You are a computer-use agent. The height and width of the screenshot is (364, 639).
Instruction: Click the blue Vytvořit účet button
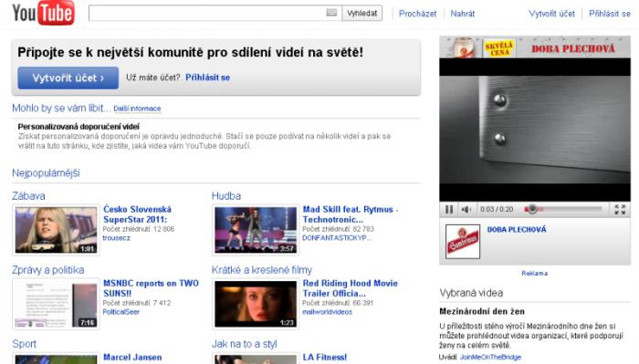tap(68, 78)
